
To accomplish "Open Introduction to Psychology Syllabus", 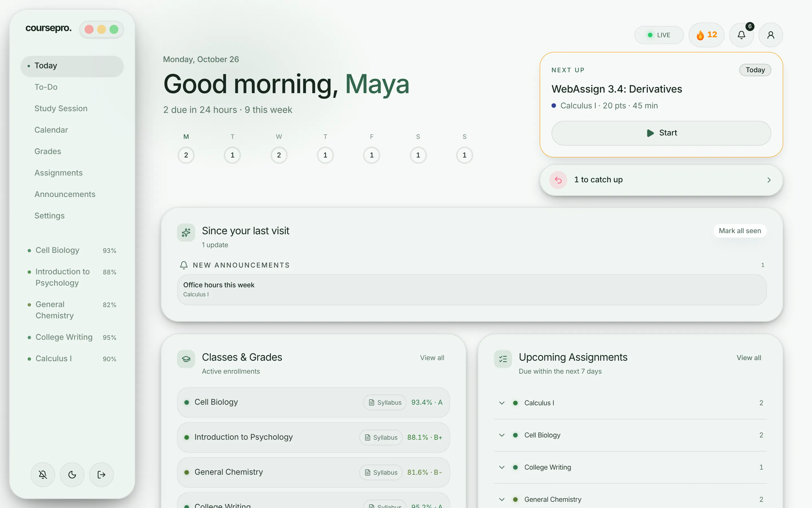I will coord(381,437).
